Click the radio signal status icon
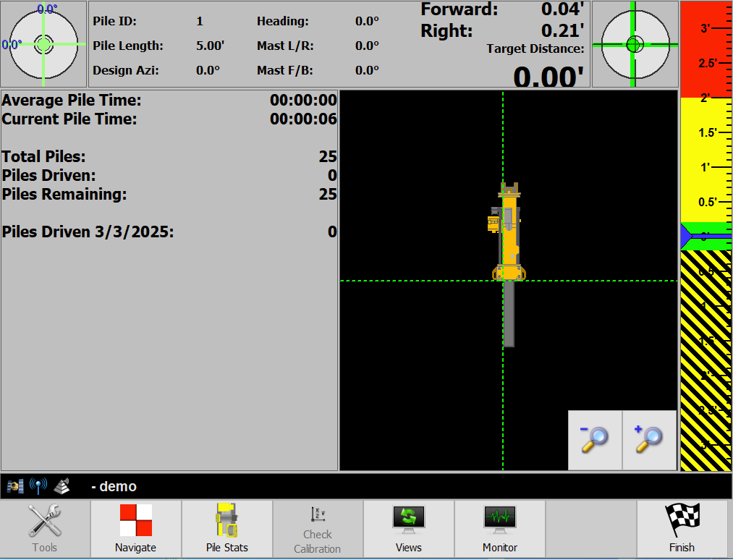The width and height of the screenshot is (733, 560). click(38, 487)
